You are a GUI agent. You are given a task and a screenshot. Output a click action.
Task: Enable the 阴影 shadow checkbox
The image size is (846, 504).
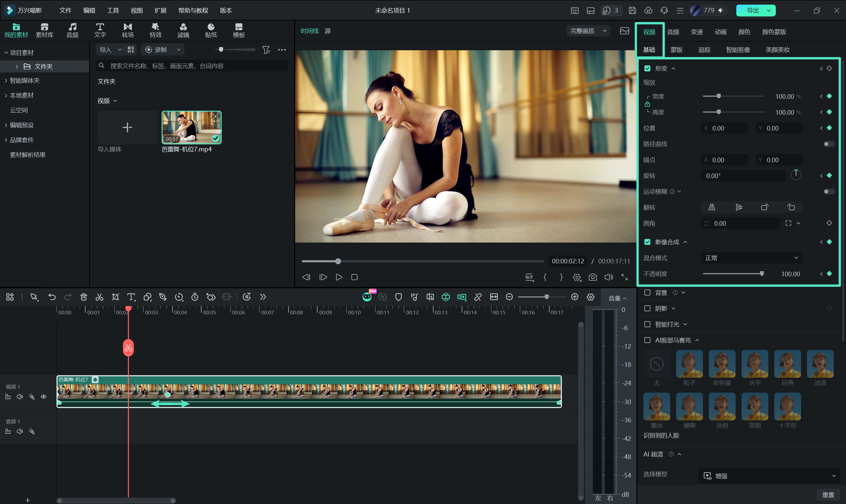click(647, 308)
